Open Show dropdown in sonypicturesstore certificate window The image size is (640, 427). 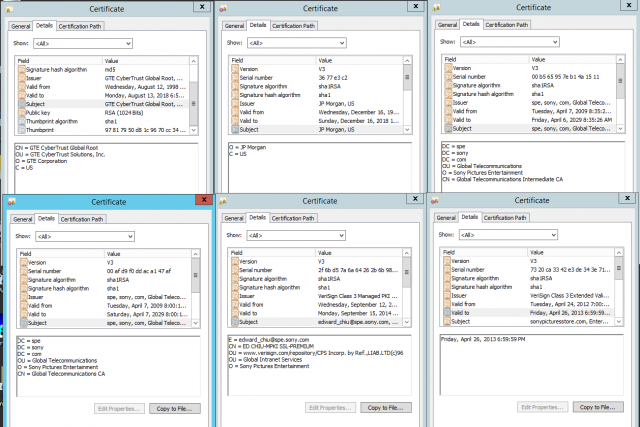click(508, 235)
